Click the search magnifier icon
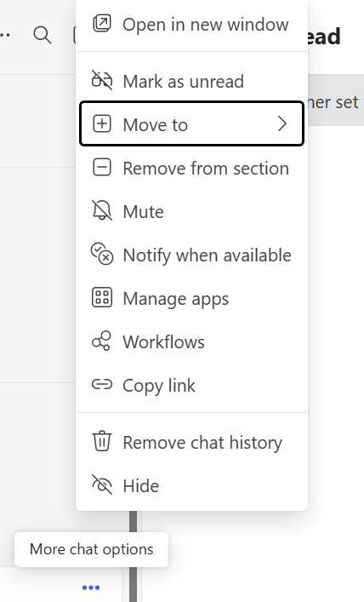The image size is (364, 602). [43, 35]
